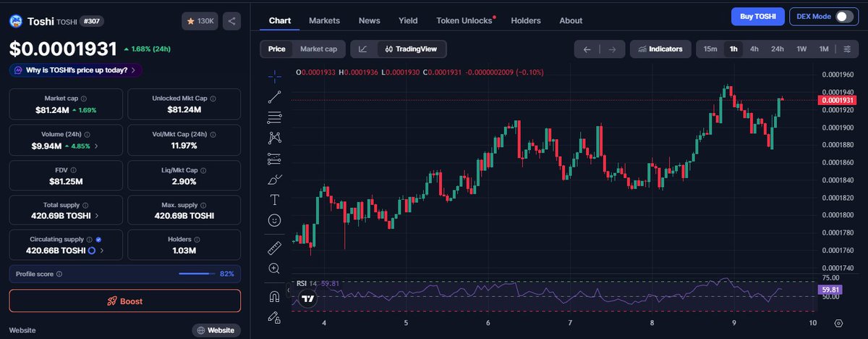
Task: Click the TradingView logo on chart
Action: [x=309, y=298]
